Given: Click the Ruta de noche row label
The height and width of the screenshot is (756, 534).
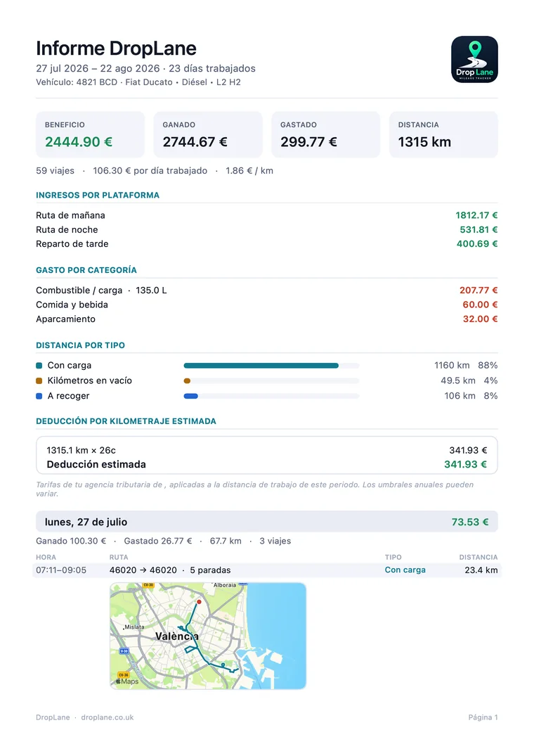Looking at the screenshot, I should coord(67,230).
